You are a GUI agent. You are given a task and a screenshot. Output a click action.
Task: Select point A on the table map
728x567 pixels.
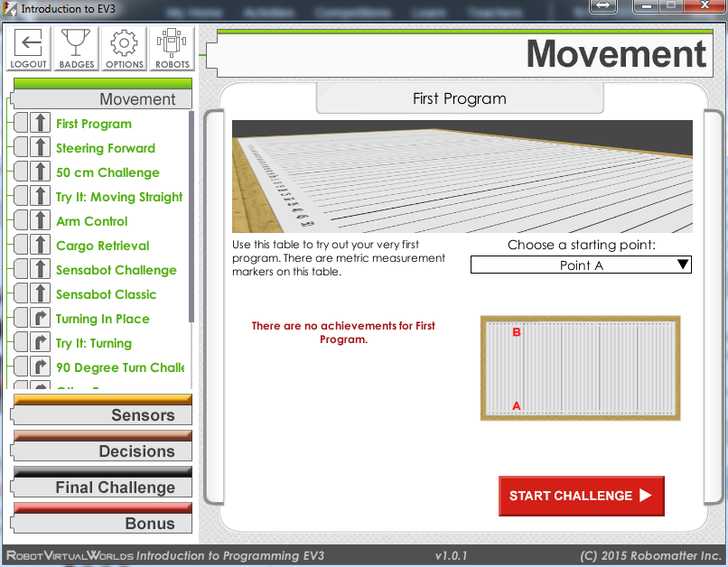pos(517,405)
